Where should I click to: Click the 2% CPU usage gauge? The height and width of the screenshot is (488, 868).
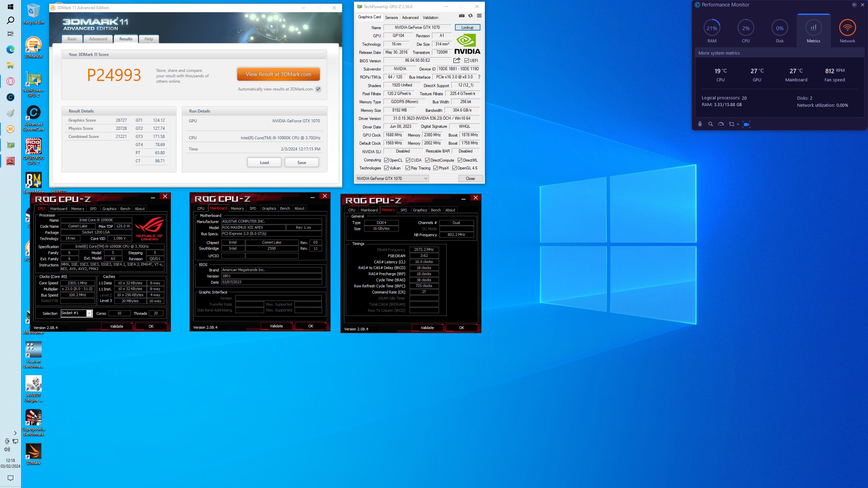tap(746, 28)
